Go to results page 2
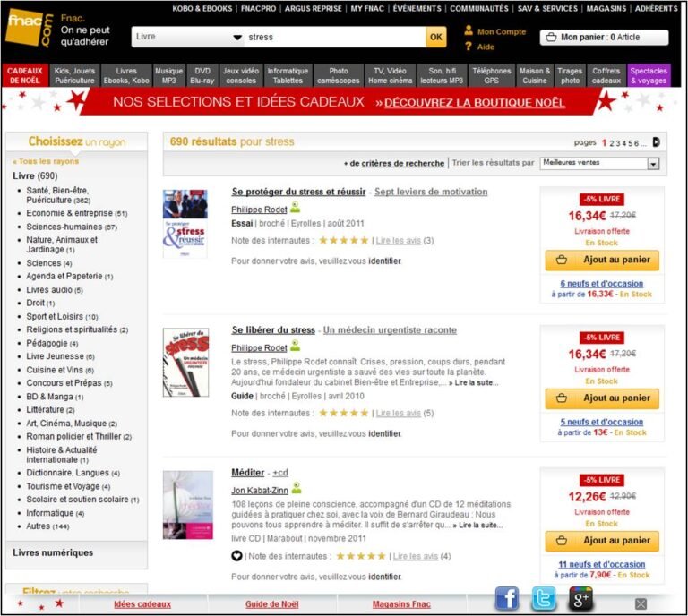 coord(612,143)
